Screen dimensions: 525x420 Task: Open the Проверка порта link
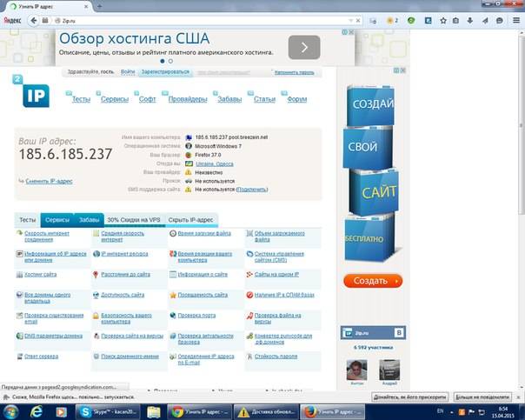(196, 316)
